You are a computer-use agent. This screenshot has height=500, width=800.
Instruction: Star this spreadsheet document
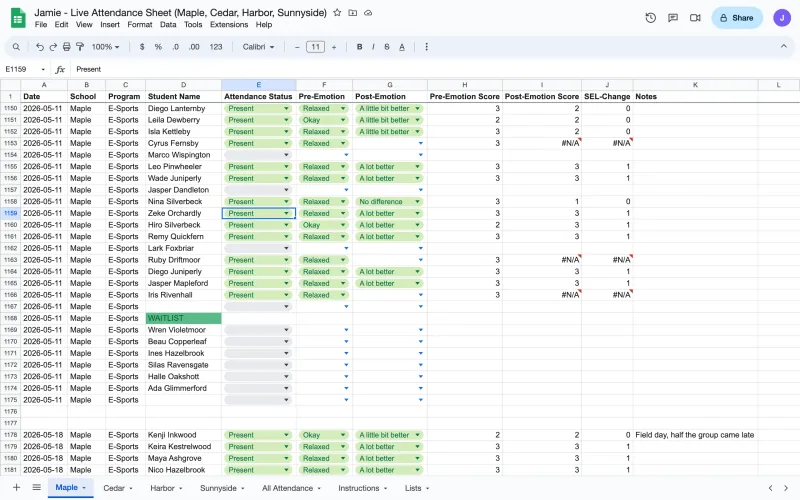pos(337,13)
